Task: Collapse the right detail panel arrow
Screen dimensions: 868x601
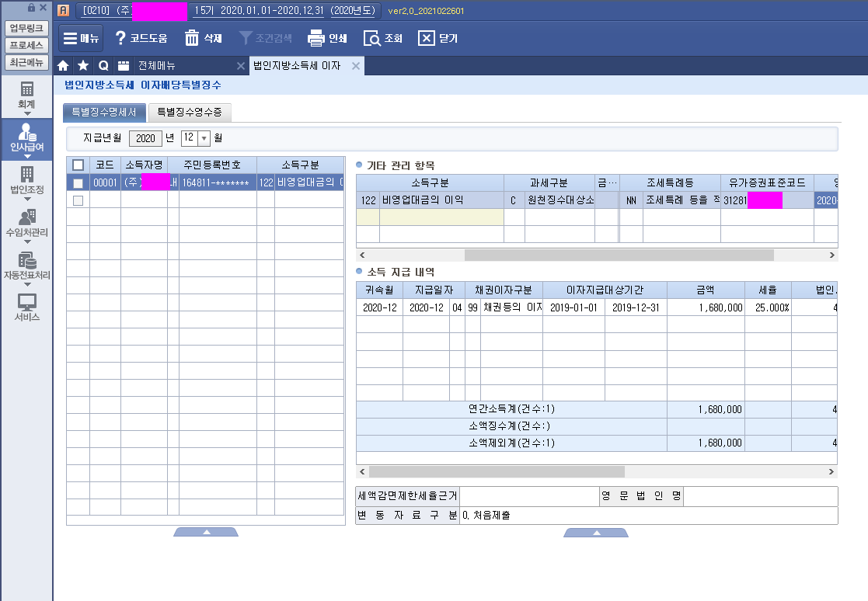Action: [596, 533]
